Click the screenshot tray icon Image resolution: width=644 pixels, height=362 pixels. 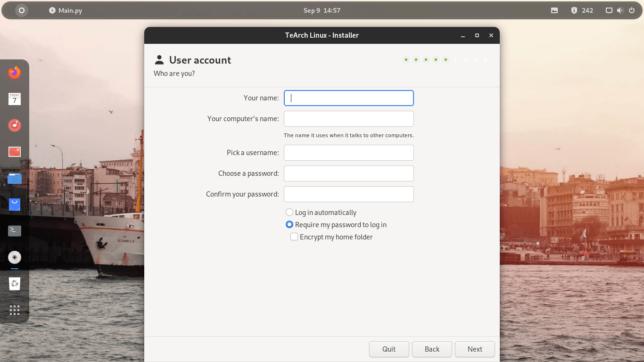coord(554,10)
